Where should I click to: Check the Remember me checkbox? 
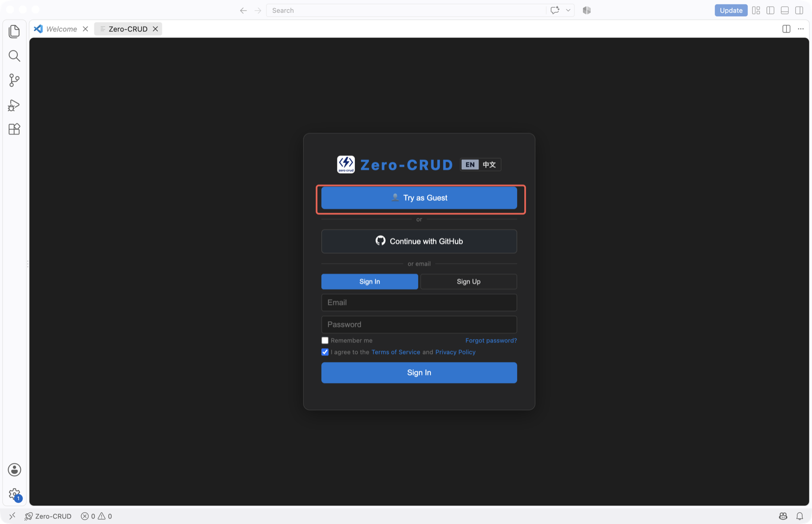pyautogui.click(x=325, y=340)
